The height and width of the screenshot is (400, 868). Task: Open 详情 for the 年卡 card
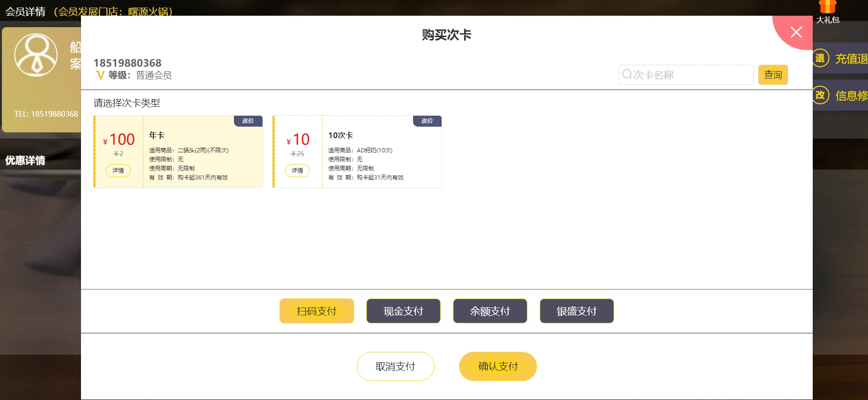pos(118,170)
